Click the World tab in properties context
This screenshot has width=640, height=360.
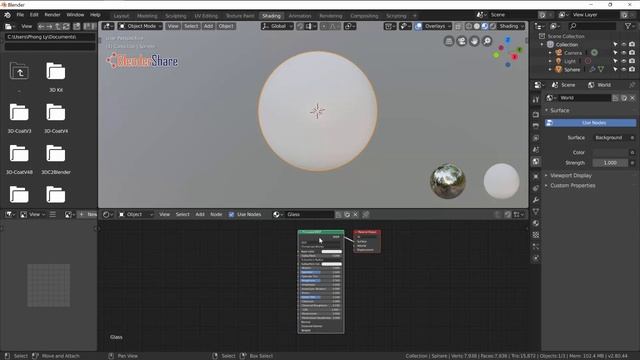[x=599, y=85]
